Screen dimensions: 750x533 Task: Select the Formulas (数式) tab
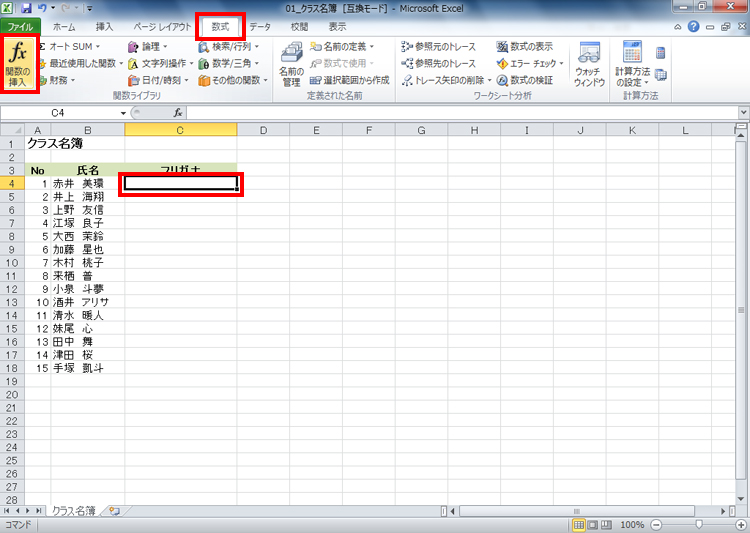[221, 27]
